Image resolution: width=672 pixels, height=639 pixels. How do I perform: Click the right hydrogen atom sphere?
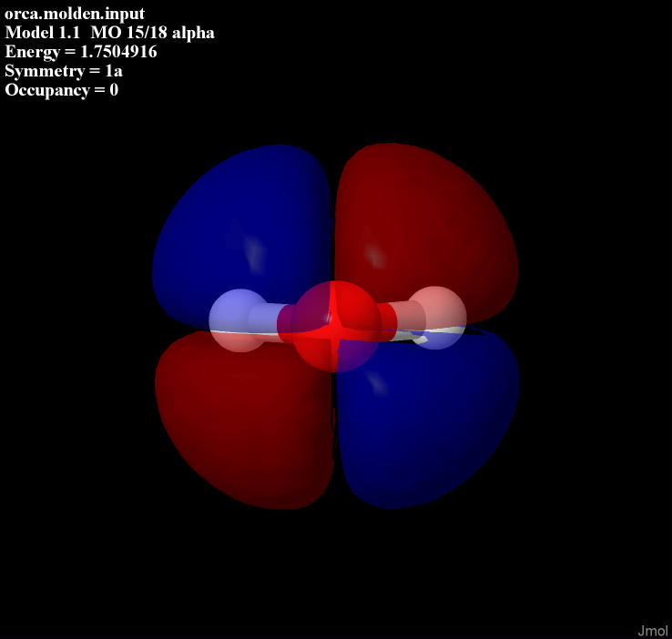coord(438,318)
